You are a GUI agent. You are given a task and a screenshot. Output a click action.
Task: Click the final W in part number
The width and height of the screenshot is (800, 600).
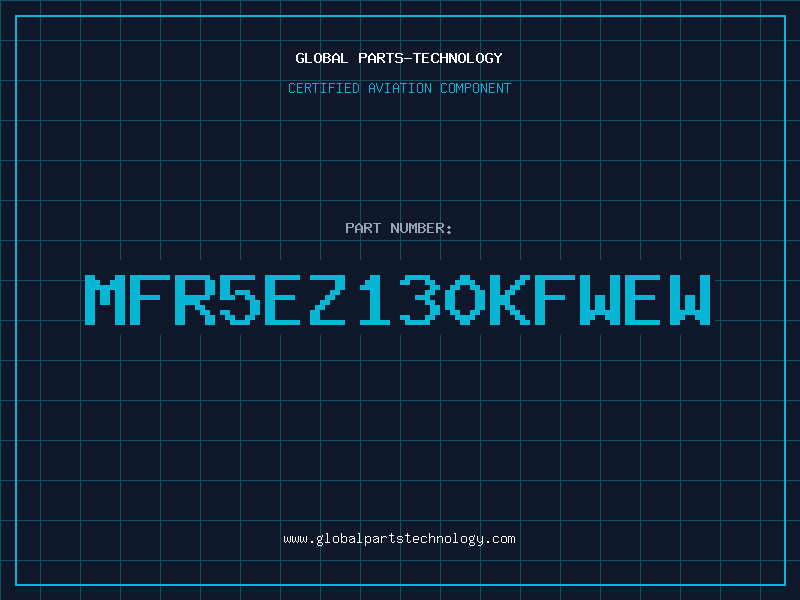coord(690,300)
